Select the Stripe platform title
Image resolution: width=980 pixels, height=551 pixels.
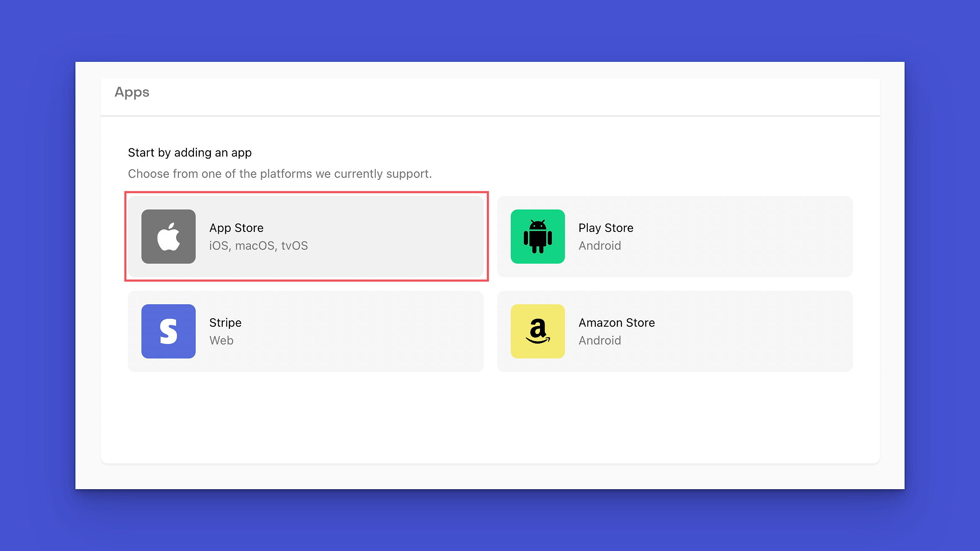coord(225,323)
